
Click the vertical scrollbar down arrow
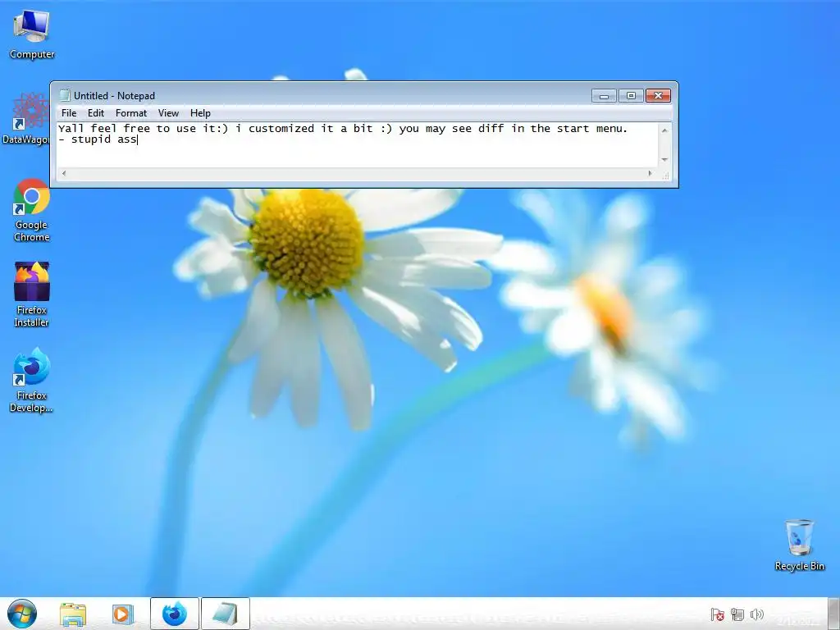664,160
